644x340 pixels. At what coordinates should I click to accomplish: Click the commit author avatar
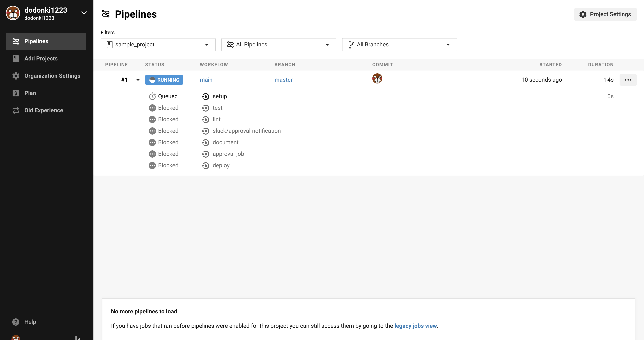[377, 79]
